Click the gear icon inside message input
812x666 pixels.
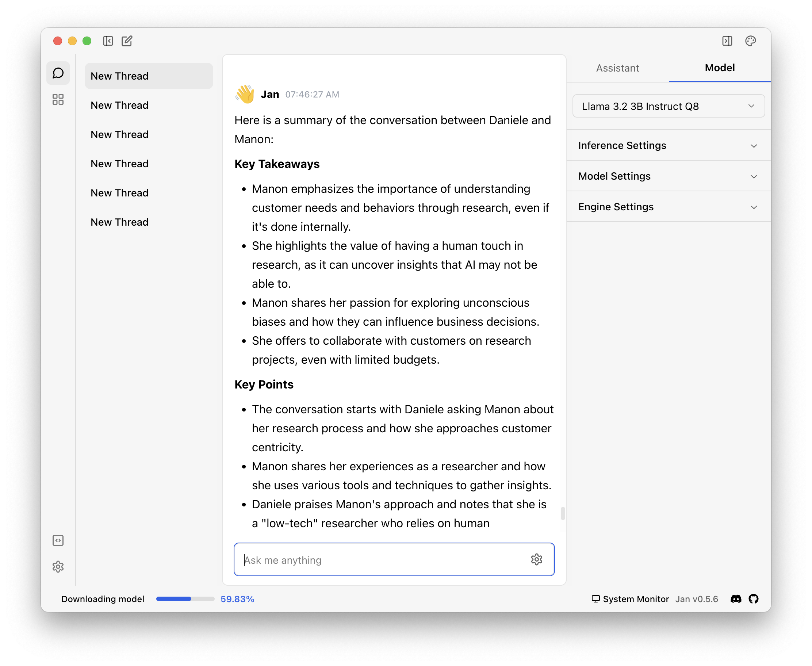[536, 560]
